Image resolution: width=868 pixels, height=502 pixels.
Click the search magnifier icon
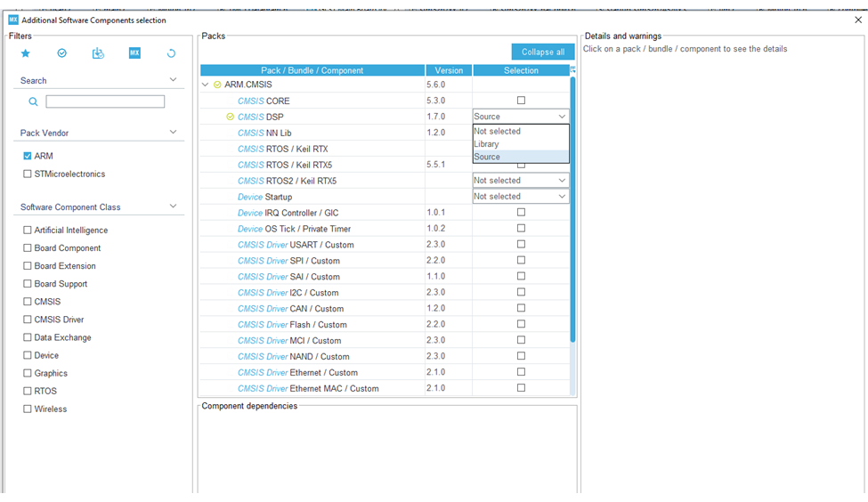(x=33, y=101)
